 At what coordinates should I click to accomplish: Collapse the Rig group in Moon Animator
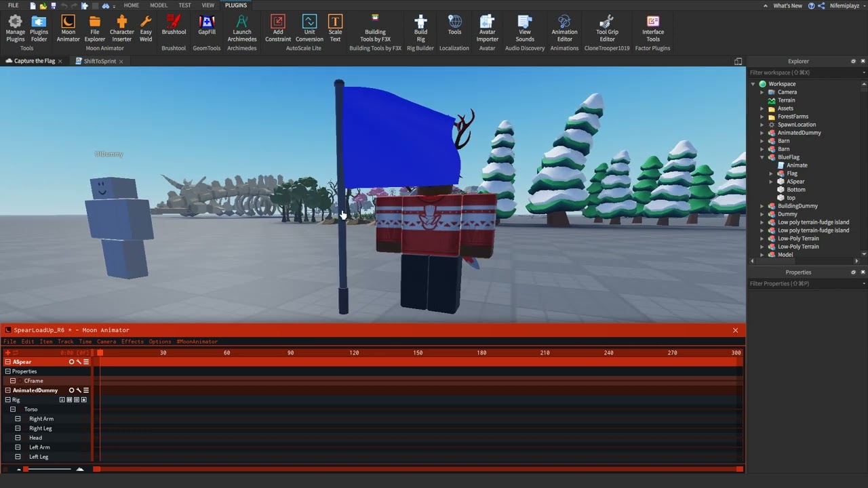pyautogui.click(x=8, y=400)
